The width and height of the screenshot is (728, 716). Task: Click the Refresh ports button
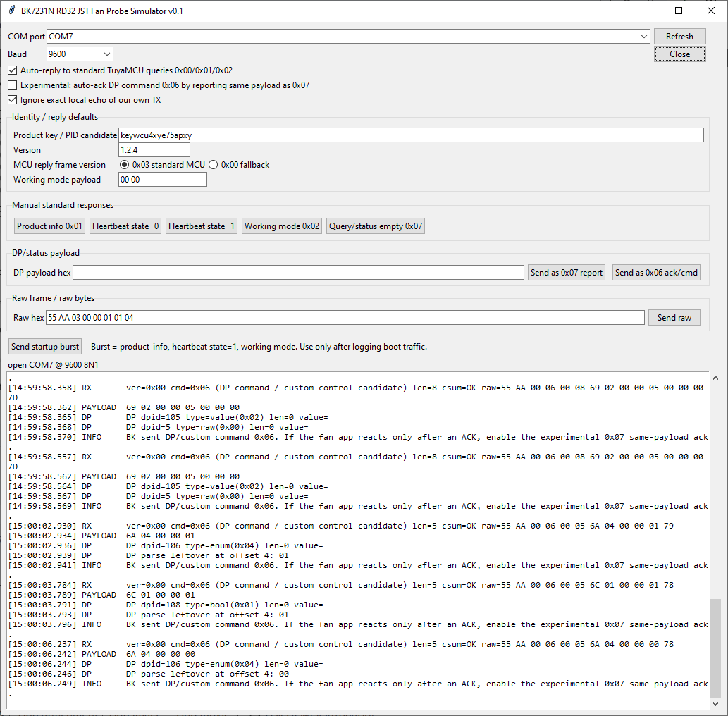coord(679,37)
